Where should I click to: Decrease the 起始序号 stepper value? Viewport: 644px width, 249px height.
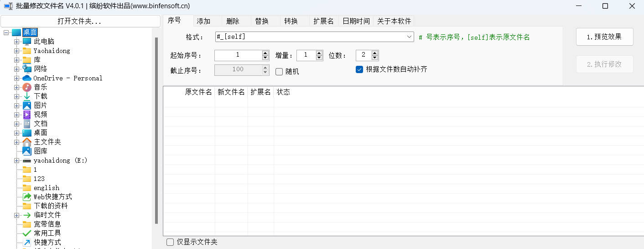coord(265,58)
